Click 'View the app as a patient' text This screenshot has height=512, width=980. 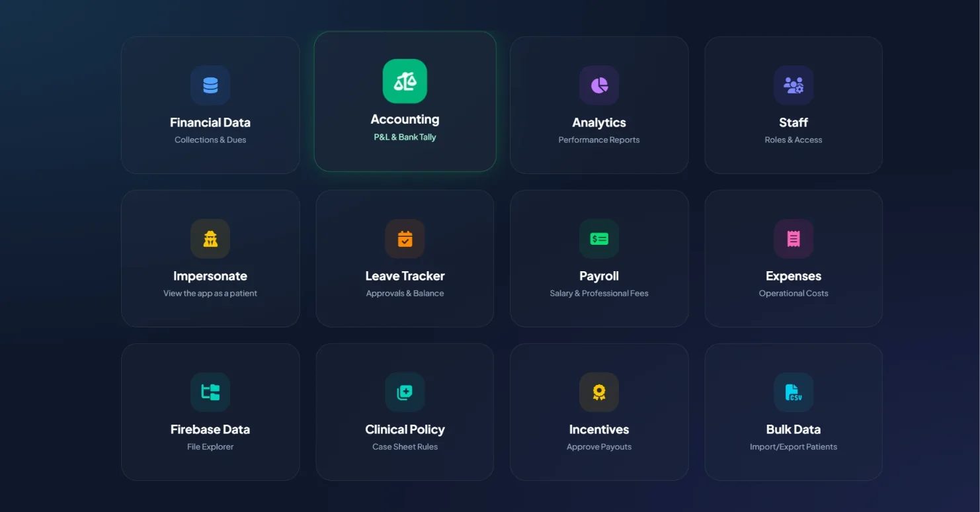210,293
